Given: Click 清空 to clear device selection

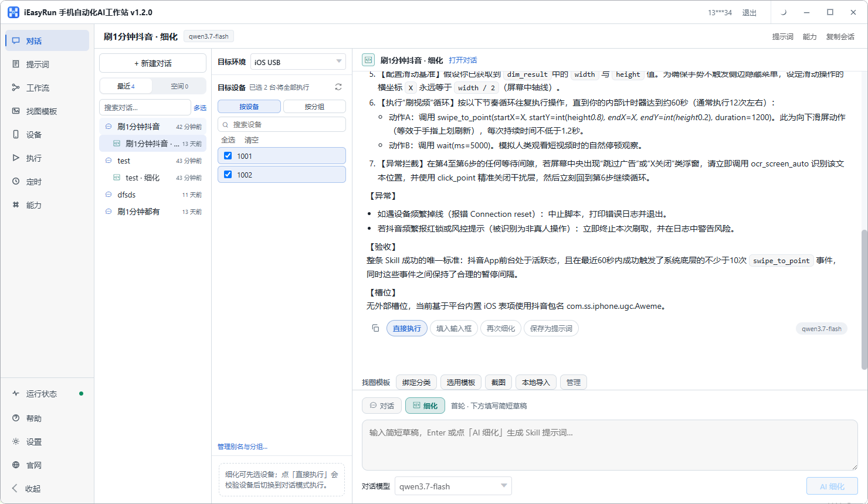Looking at the screenshot, I should point(252,140).
